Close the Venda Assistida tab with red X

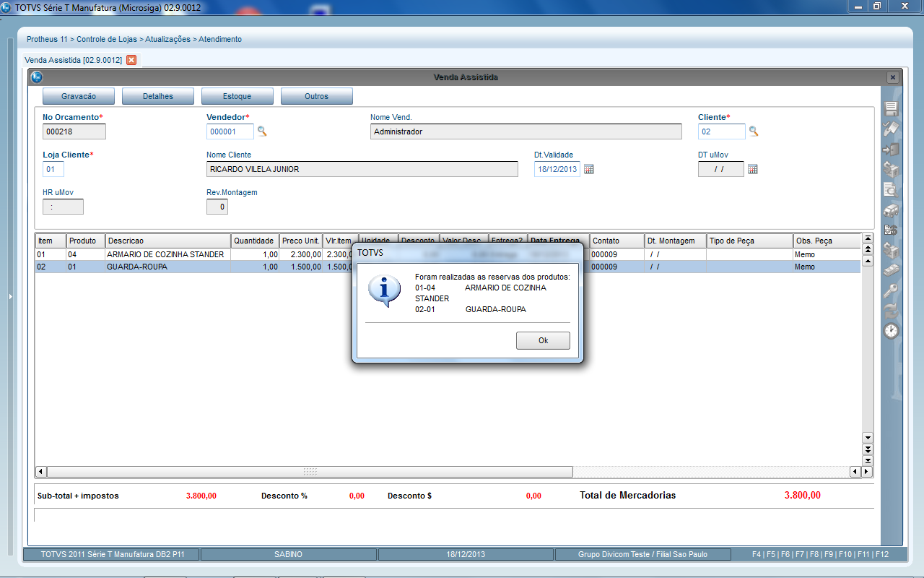pyautogui.click(x=131, y=60)
